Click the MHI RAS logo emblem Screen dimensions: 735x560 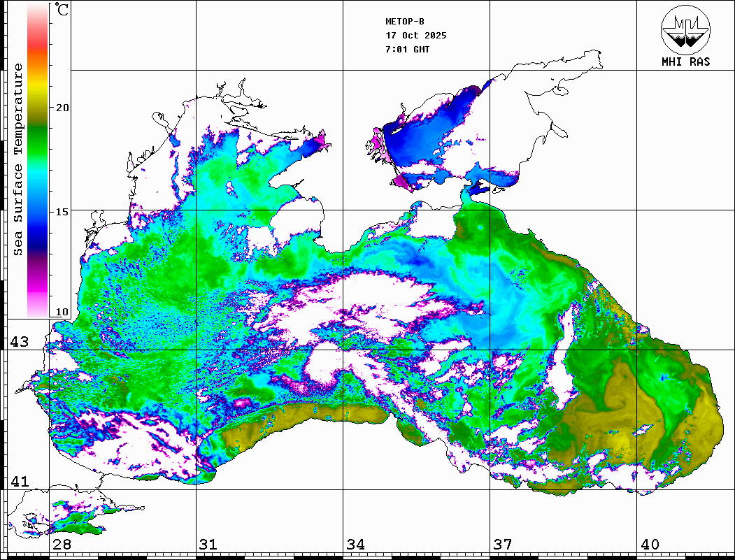tap(685, 29)
